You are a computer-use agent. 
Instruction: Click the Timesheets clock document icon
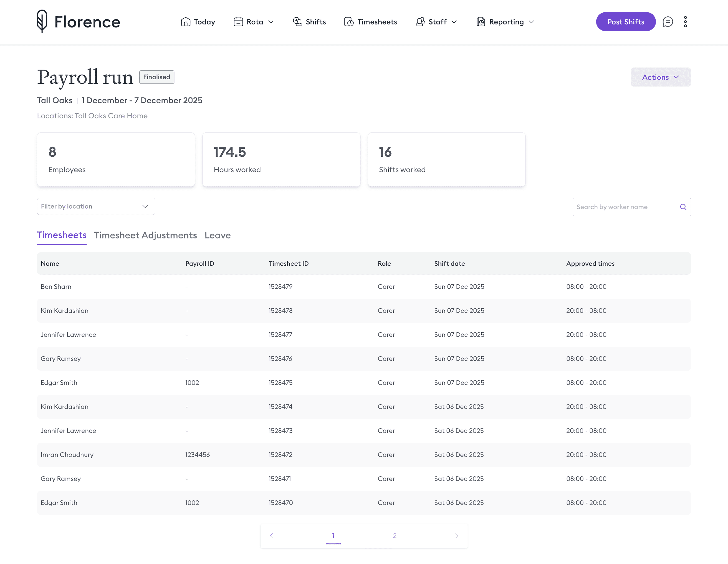tap(349, 22)
